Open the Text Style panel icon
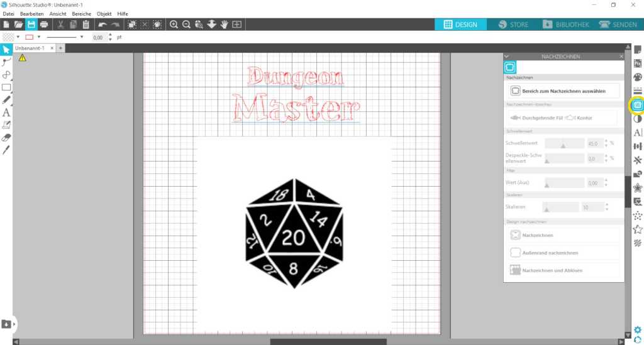Viewport: 644px width, 345px height. [x=638, y=133]
